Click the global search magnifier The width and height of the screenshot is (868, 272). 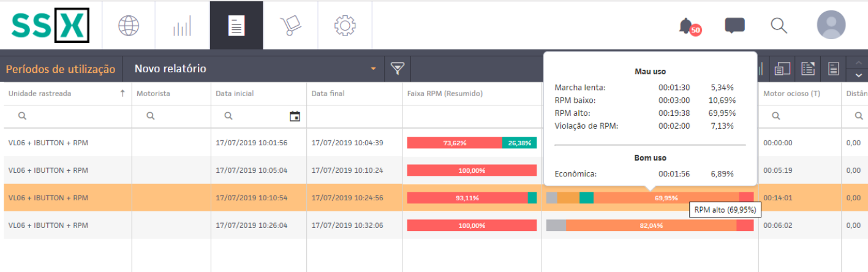[779, 25]
